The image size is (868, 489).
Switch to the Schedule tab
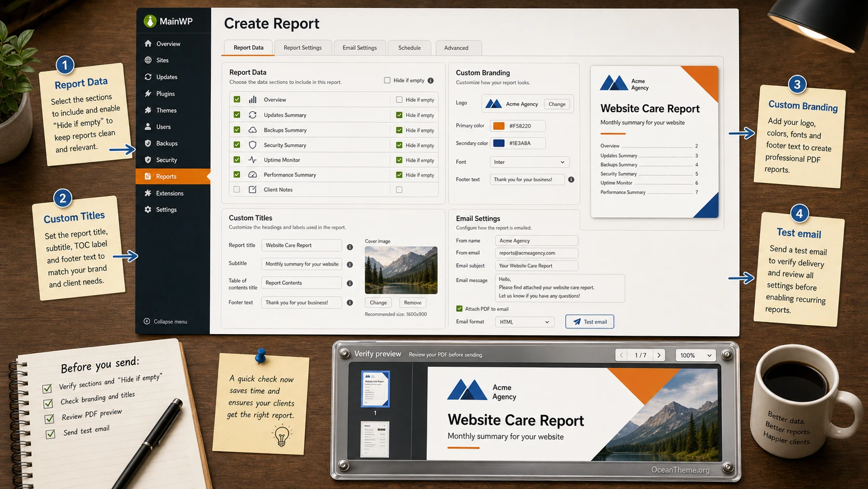tap(410, 48)
